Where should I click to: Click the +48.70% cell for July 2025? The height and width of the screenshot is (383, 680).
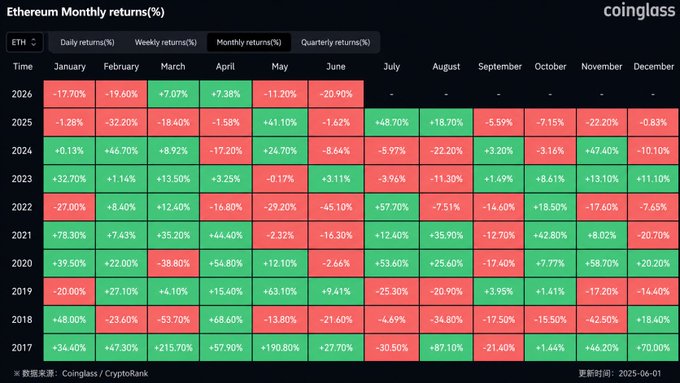[392, 122]
